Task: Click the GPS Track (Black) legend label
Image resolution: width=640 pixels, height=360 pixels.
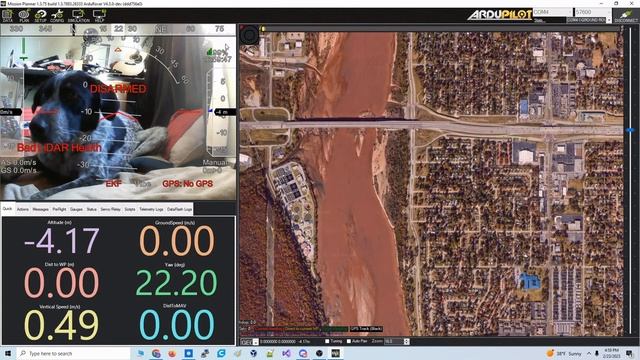Action: 367,329
